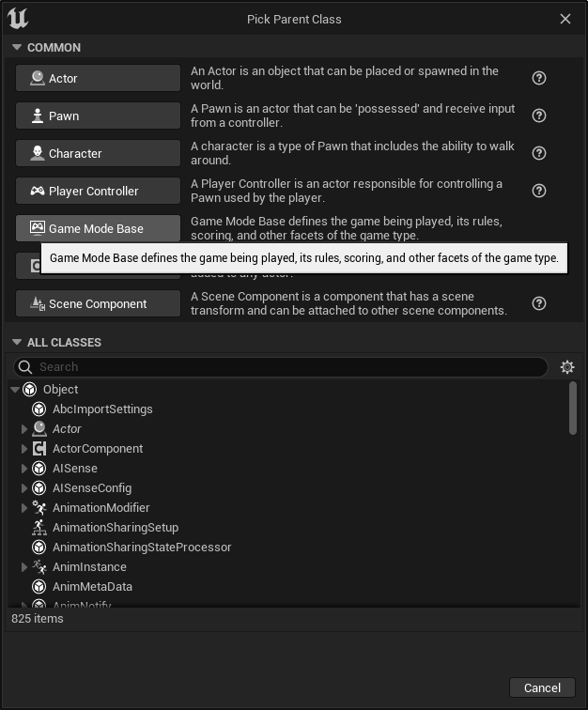
Task: Select AnimationSharingSetup in class list
Action: click(115, 528)
